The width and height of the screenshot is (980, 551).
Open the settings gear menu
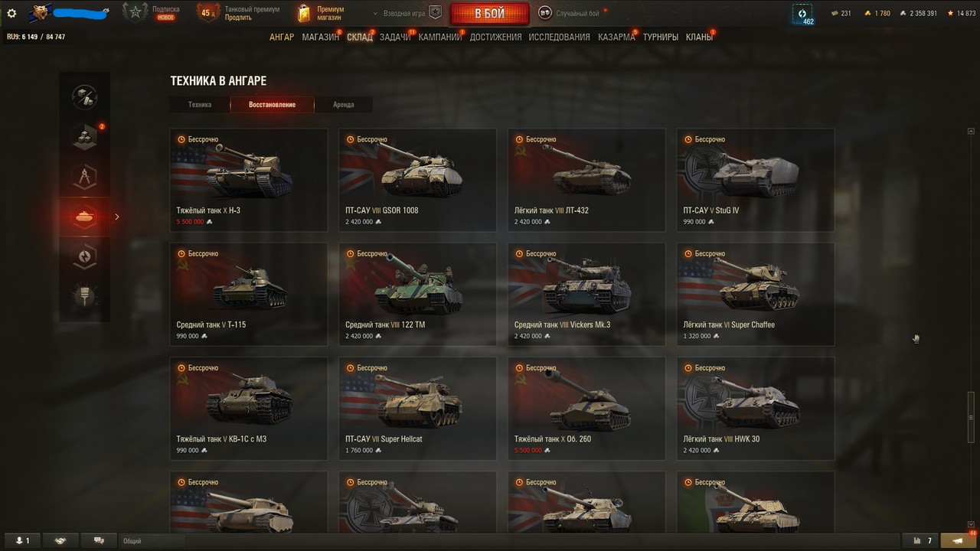pos(11,13)
